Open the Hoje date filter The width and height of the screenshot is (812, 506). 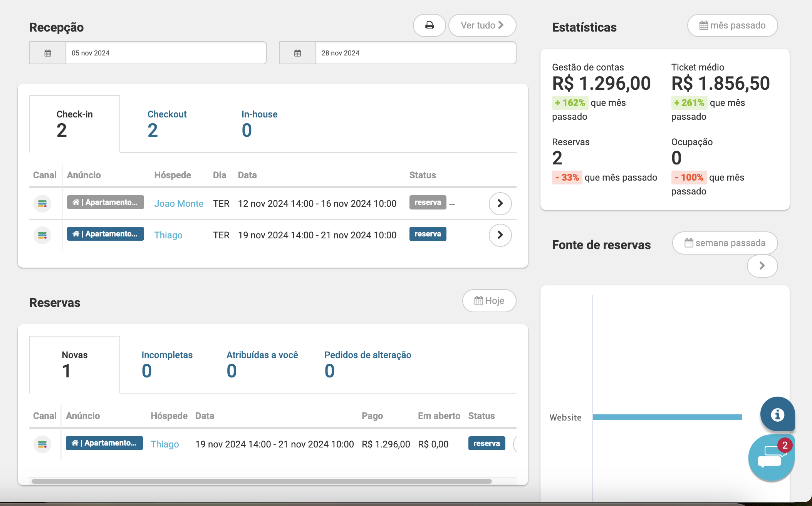(x=489, y=301)
